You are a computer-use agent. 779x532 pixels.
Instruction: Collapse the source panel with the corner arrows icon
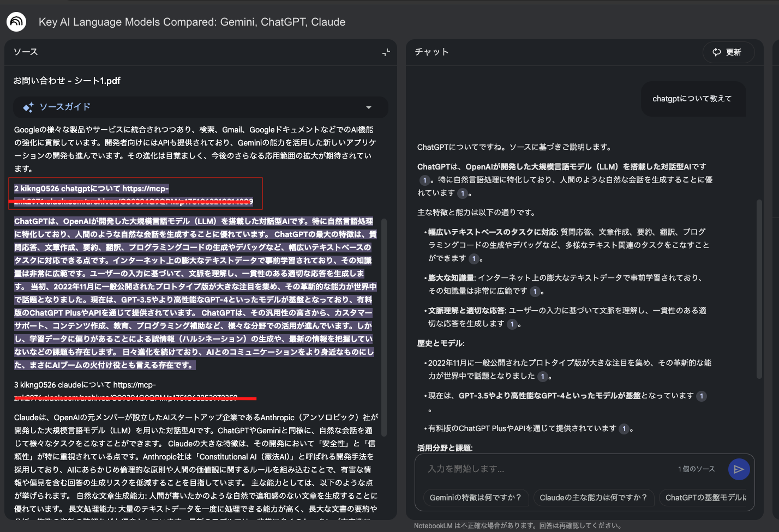pyautogui.click(x=386, y=52)
